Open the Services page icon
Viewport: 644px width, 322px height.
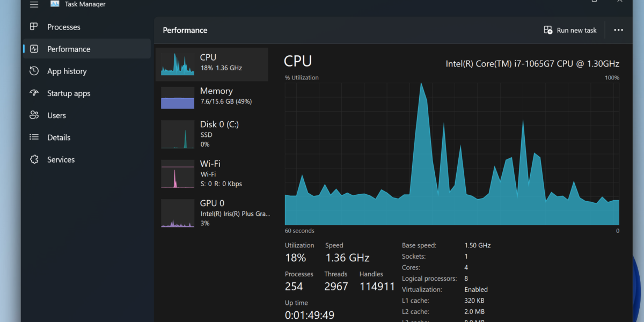(x=33, y=159)
